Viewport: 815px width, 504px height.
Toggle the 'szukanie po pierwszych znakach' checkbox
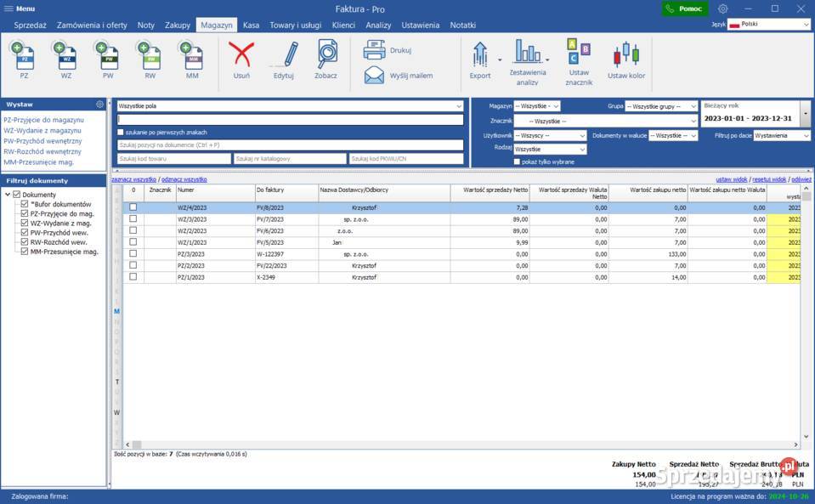point(121,133)
